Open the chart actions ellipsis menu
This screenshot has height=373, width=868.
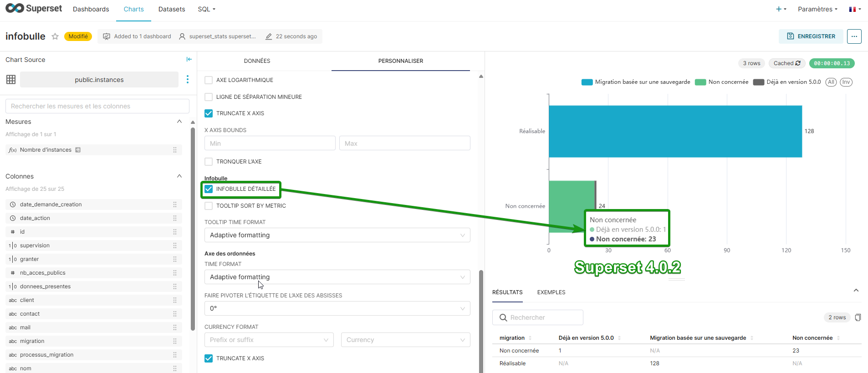(x=854, y=36)
